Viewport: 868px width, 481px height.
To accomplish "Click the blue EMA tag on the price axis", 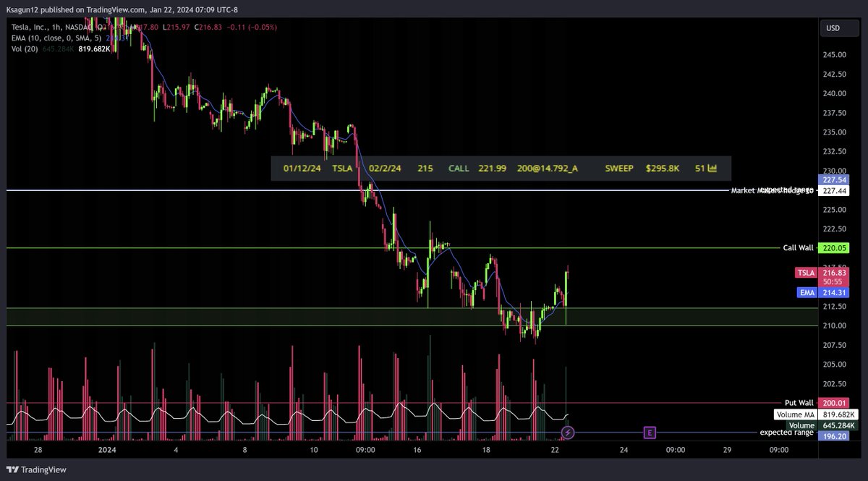I will click(807, 292).
